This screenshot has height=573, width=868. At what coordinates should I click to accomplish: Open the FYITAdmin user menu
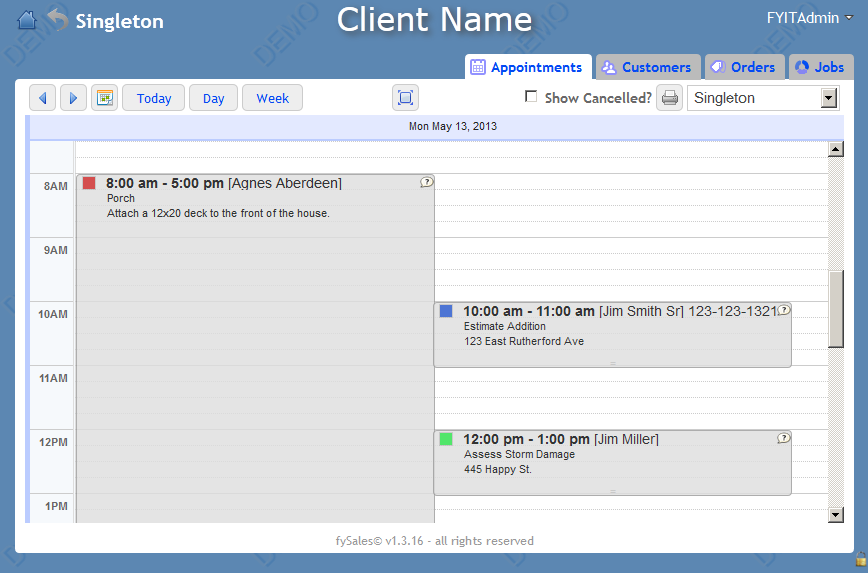pos(809,18)
